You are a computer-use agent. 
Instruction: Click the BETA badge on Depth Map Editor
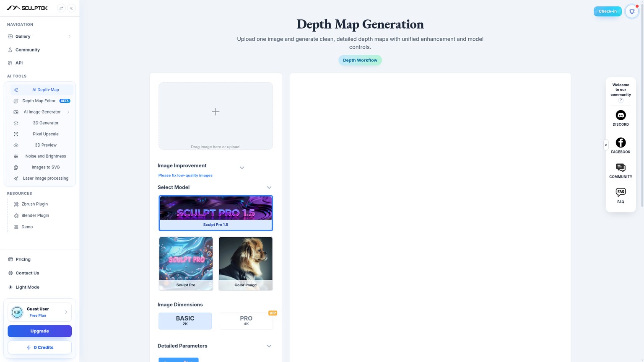pyautogui.click(x=65, y=101)
